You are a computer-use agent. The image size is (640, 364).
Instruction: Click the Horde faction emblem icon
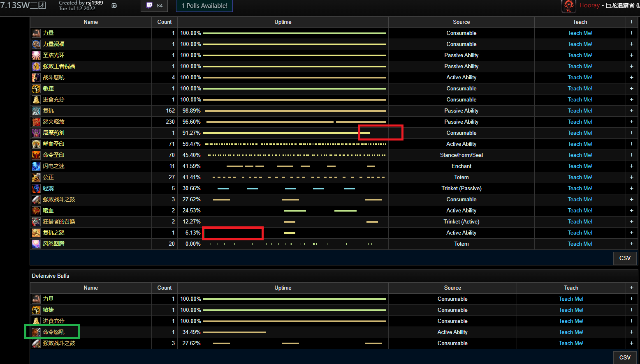point(568,6)
